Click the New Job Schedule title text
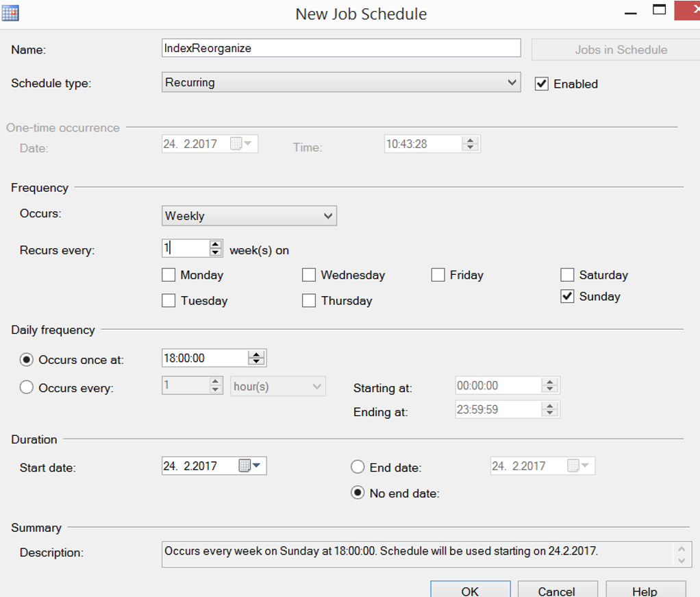Viewport: 700px width, 597px height. pyautogui.click(x=361, y=14)
